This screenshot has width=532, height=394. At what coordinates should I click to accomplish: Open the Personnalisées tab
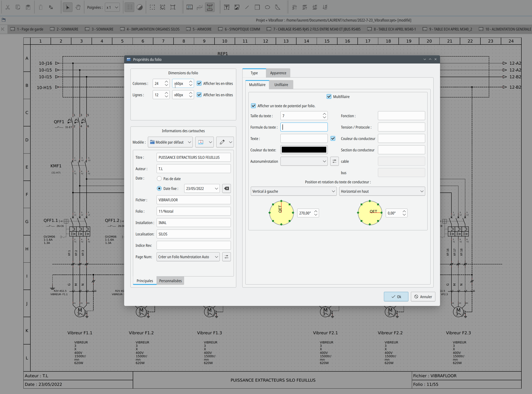click(x=170, y=281)
